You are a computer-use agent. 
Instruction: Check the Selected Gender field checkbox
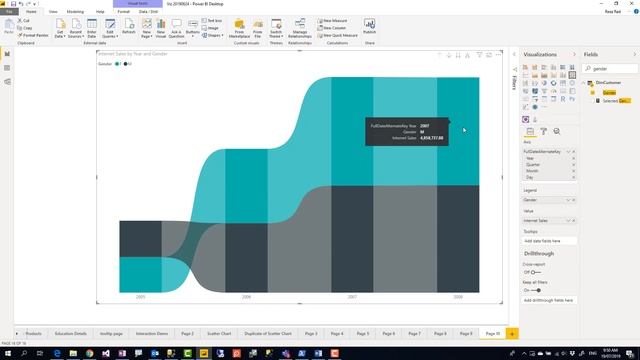tap(592, 101)
